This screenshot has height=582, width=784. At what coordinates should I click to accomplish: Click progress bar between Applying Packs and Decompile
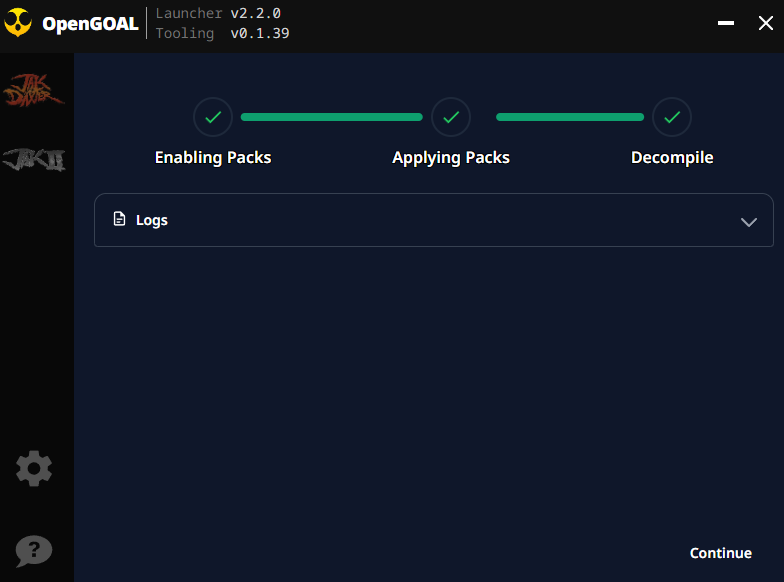coord(570,117)
